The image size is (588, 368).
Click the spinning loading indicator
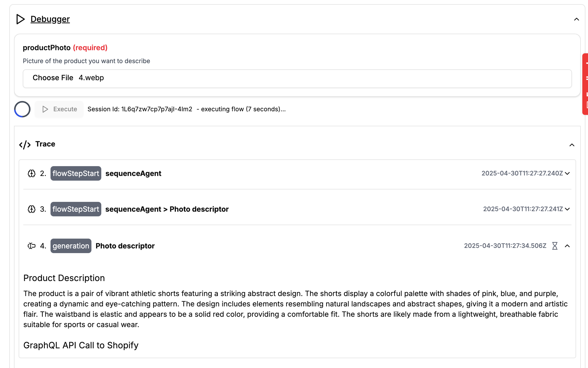22,109
